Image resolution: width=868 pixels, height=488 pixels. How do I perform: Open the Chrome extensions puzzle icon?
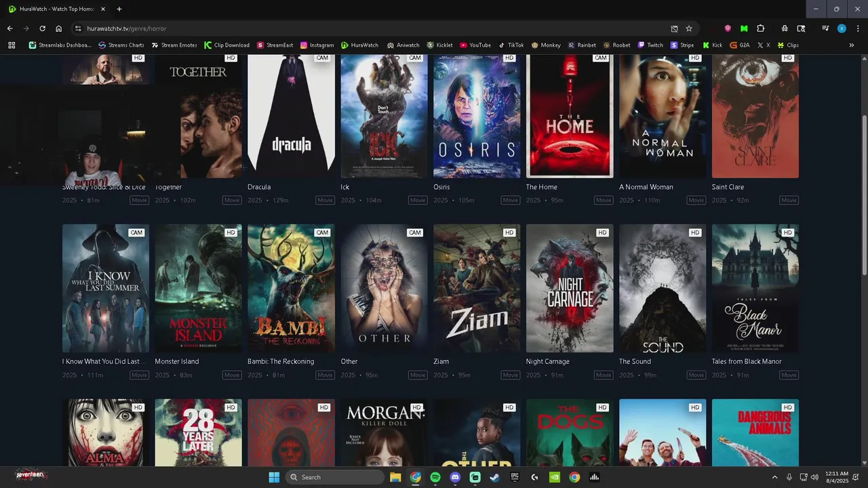coord(760,28)
